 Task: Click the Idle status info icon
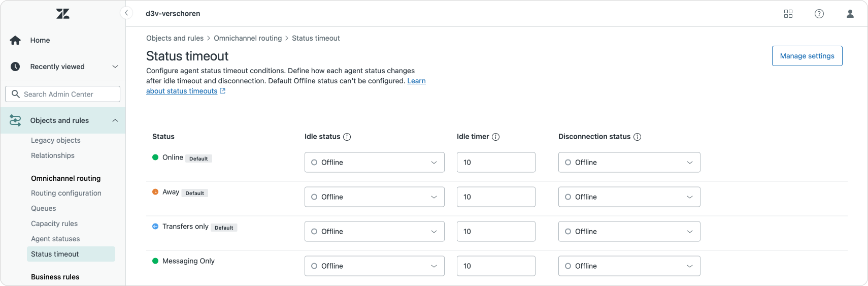[x=347, y=137]
